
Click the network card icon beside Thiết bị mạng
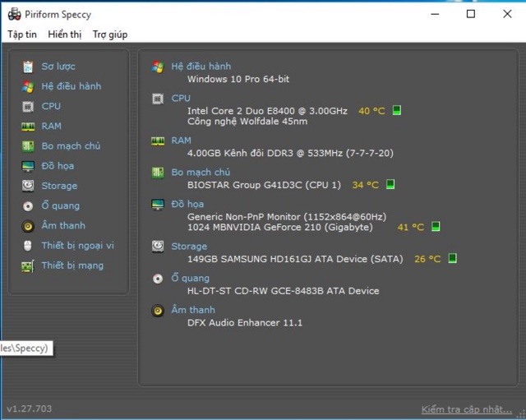click(x=28, y=266)
